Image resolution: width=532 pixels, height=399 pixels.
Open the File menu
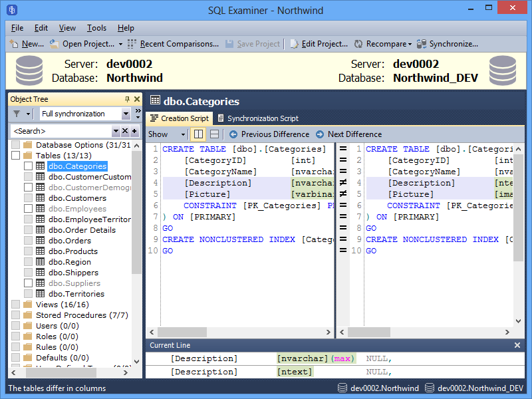(x=17, y=28)
